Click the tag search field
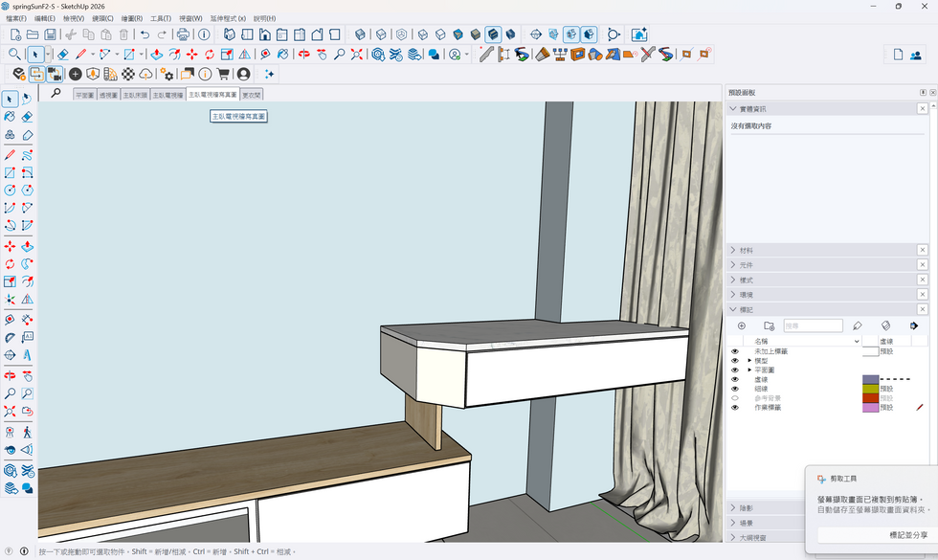The width and height of the screenshot is (938, 560). pos(813,326)
